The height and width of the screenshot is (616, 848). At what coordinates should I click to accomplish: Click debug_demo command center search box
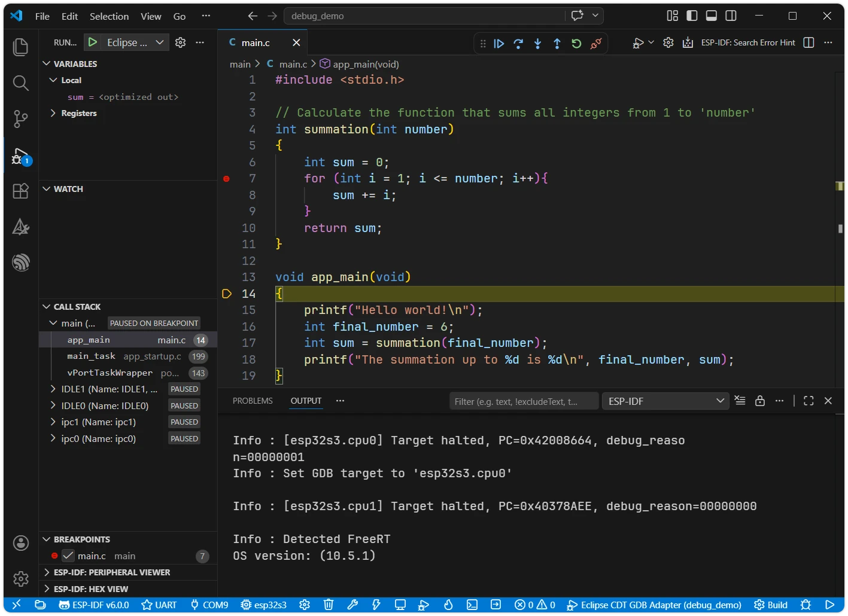click(425, 16)
